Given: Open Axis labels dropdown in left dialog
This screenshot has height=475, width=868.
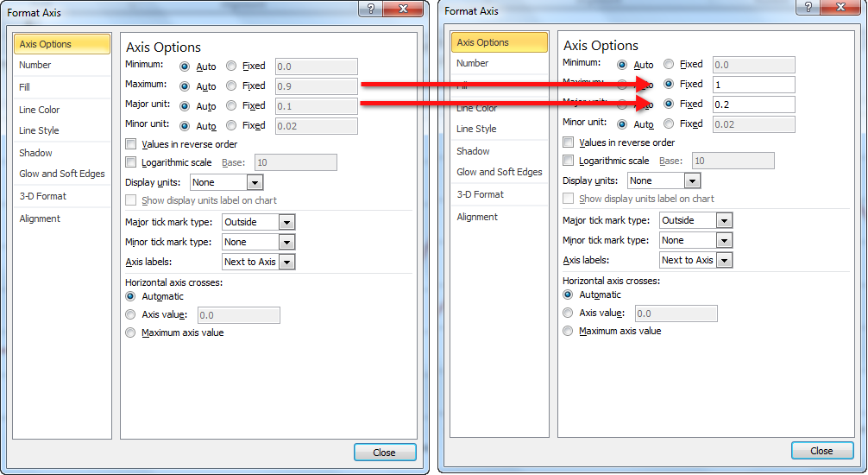Looking at the screenshot, I should coord(286,262).
